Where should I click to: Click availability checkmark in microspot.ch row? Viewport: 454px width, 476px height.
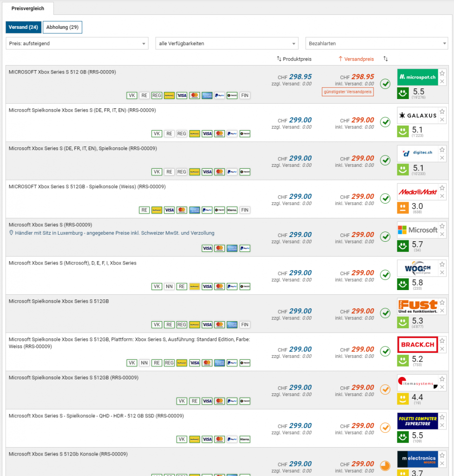pyautogui.click(x=385, y=84)
